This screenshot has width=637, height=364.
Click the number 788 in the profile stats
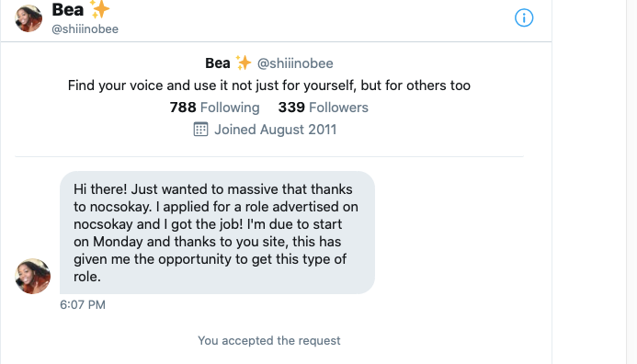coord(183,108)
